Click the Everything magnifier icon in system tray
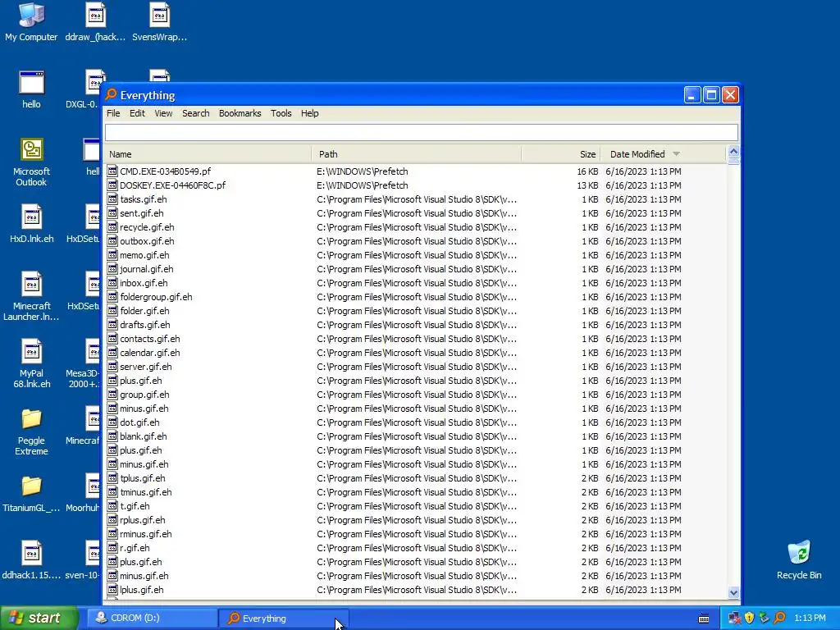This screenshot has width=840, height=630. pos(779,618)
